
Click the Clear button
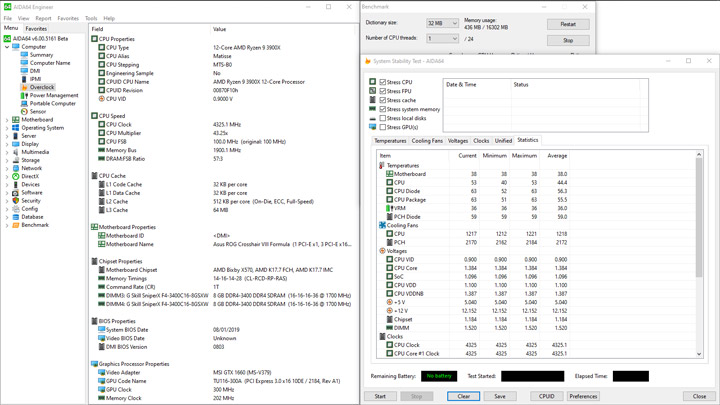tap(463, 396)
